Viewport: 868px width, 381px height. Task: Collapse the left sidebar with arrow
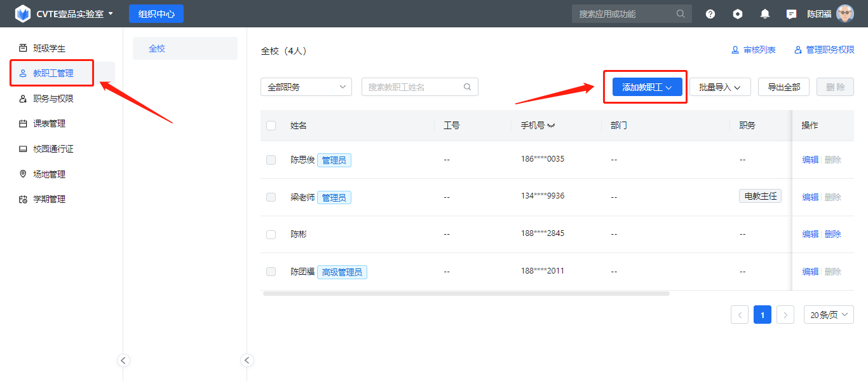click(x=124, y=361)
